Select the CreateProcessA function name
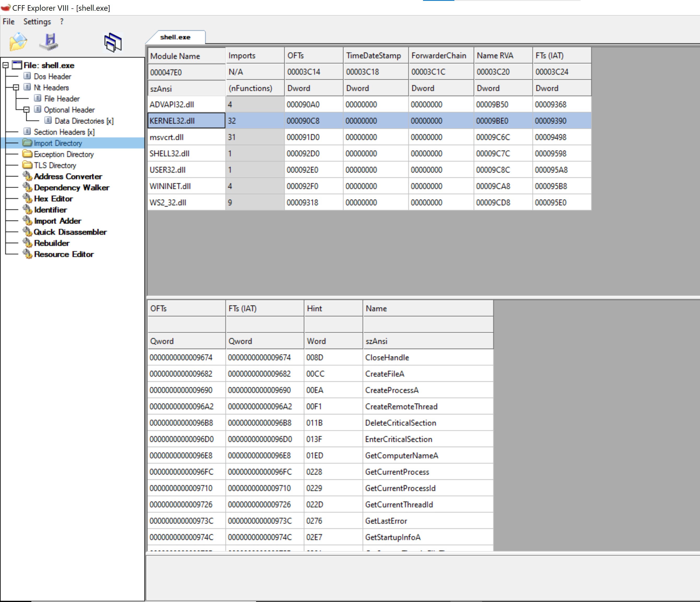Image resolution: width=700 pixels, height=602 pixels. pos(392,390)
